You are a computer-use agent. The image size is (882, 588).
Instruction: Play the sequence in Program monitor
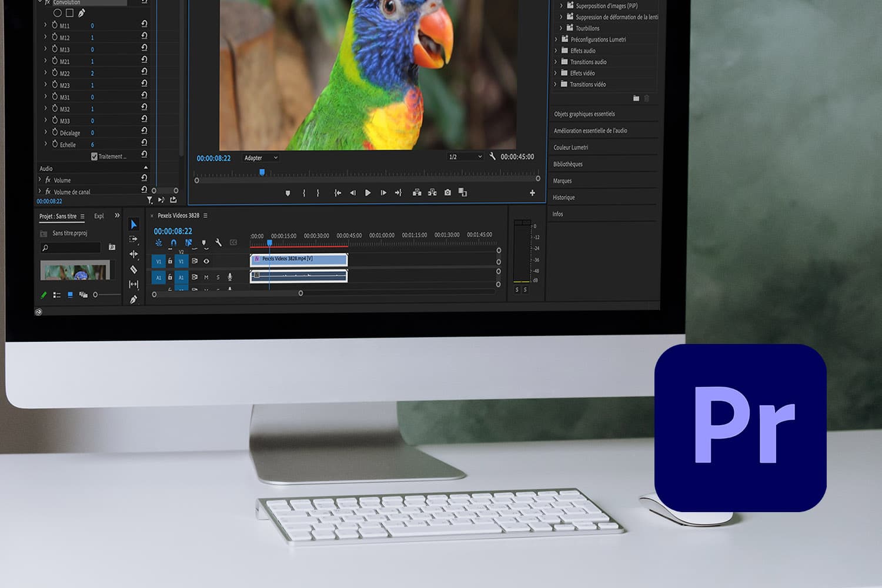click(367, 193)
